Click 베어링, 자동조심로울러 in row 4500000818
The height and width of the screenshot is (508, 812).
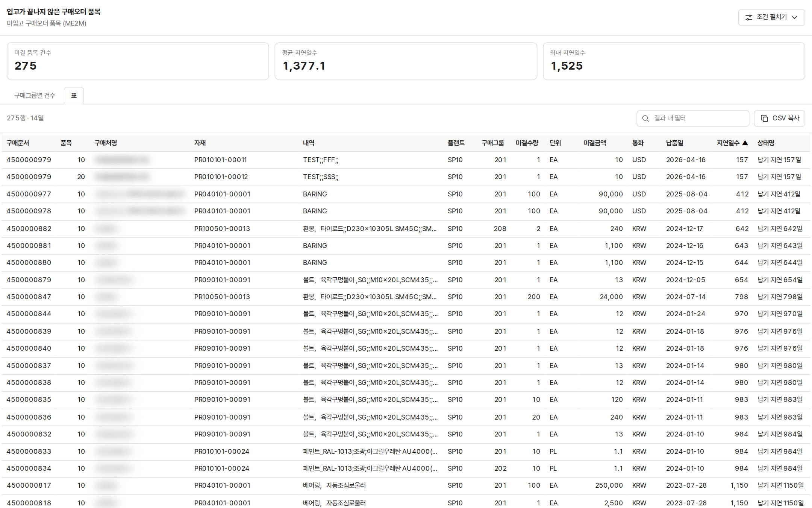click(x=334, y=503)
